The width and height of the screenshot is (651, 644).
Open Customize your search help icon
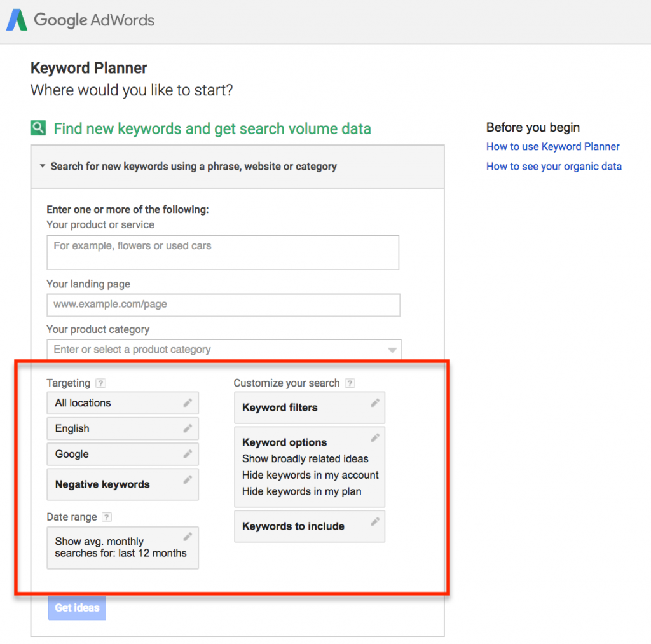pyautogui.click(x=350, y=383)
